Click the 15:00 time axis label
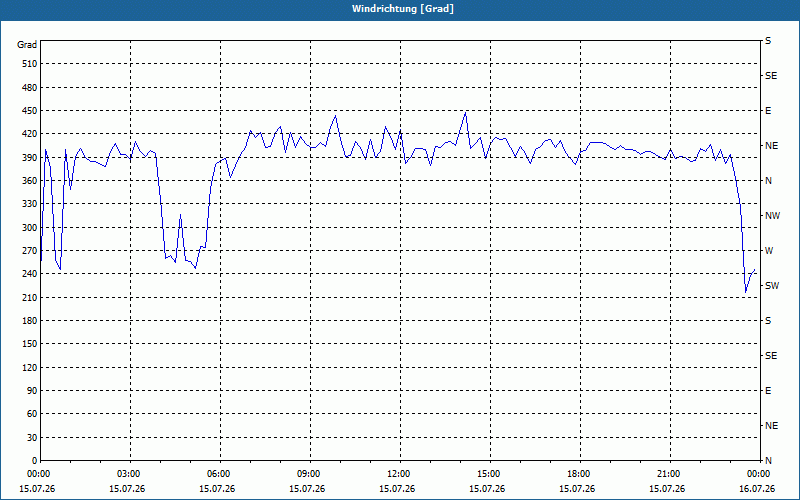Viewport: 800px width, 500px height. pos(490,474)
